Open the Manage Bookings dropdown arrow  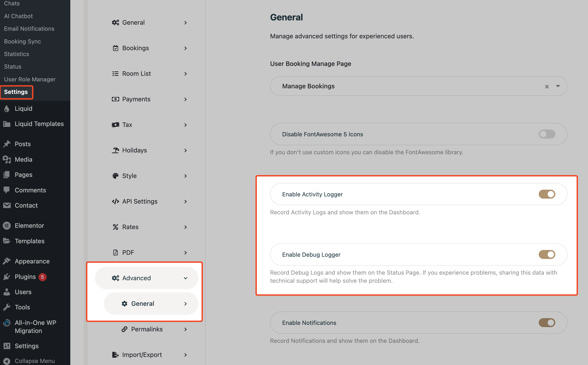[x=558, y=86]
